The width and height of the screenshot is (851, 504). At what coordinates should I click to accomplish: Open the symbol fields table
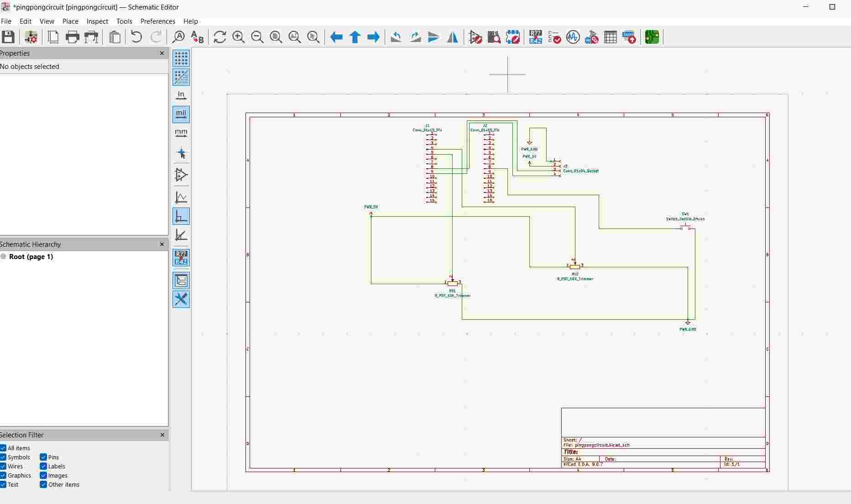point(610,37)
